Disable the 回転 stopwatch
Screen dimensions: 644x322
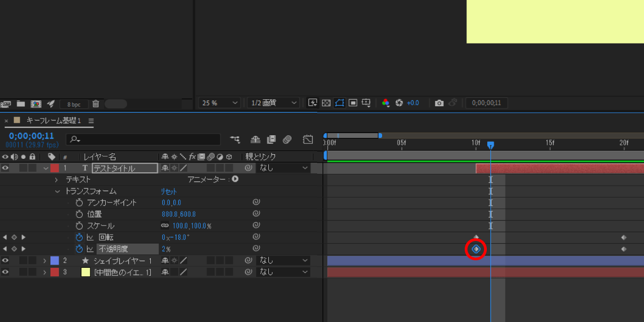click(x=79, y=237)
